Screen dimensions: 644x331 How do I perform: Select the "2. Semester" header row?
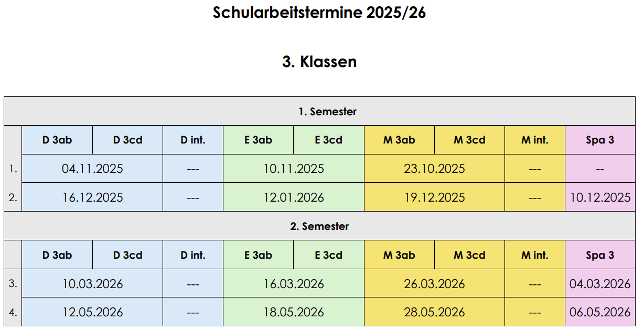tap(319, 226)
